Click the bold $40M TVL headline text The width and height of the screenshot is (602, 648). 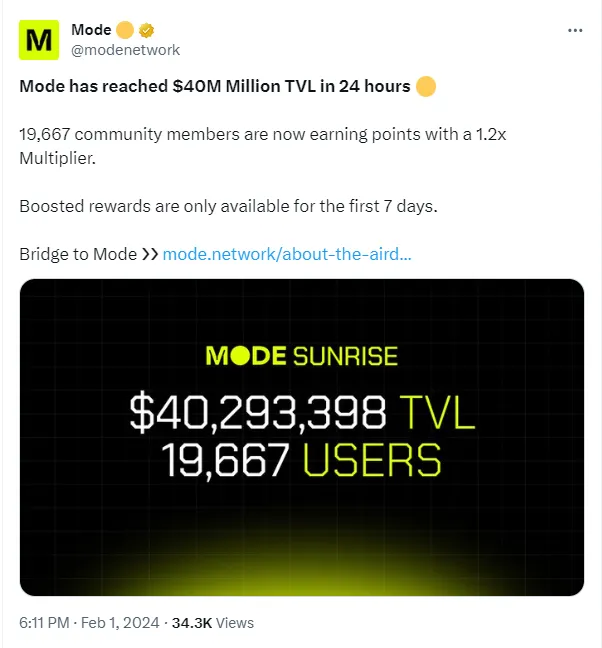click(215, 86)
